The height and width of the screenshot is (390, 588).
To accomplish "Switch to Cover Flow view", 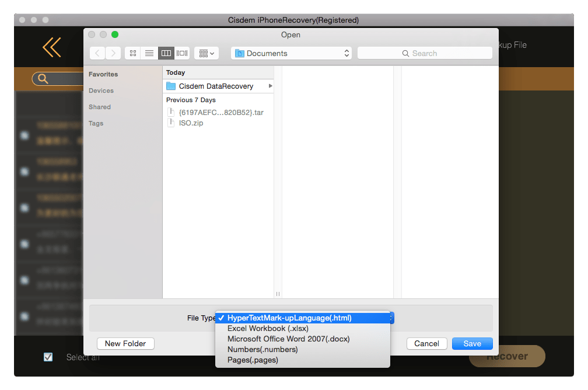I will tap(182, 53).
